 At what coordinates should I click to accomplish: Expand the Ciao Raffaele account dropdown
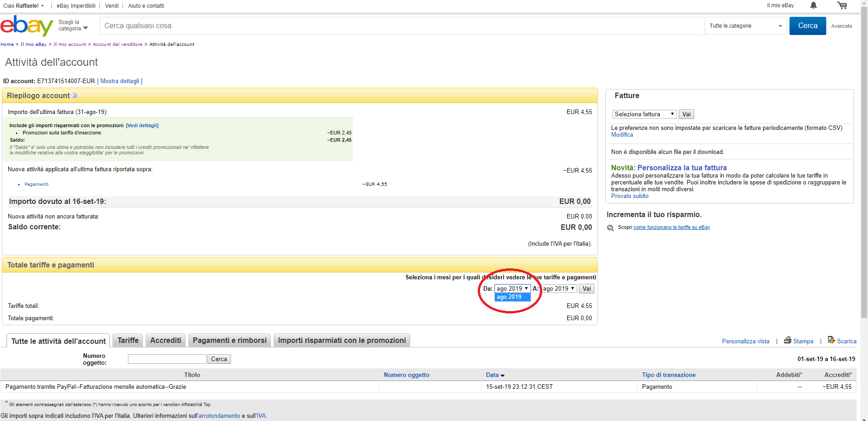tap(24, 6)
